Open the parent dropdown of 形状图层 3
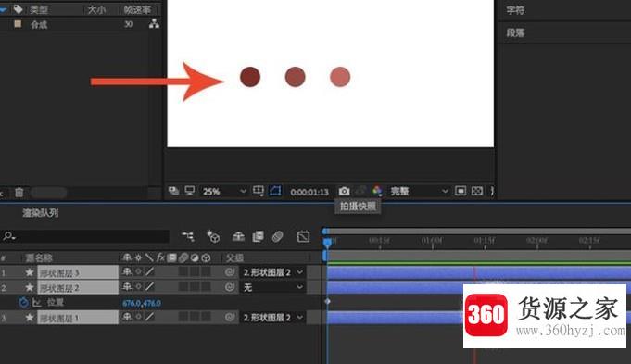The height and width of the screenshot is (364, 631). point(272,272)
